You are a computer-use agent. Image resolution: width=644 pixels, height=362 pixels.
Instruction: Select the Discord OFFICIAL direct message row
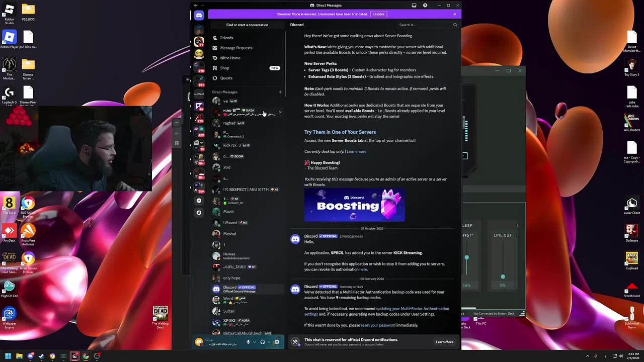pyautogui.click(x=247, y=289)
